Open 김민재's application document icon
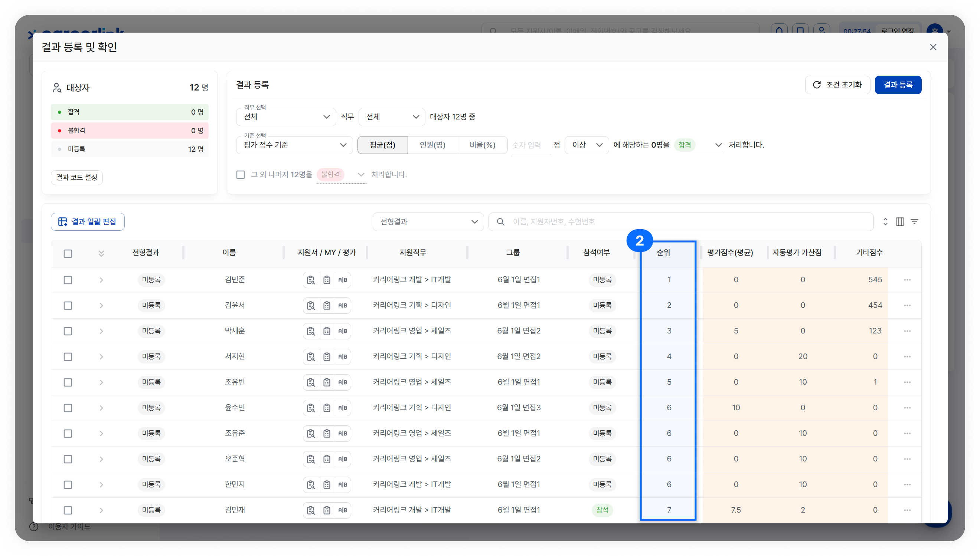Screen dimensions: 980x556 coord(311,510)
